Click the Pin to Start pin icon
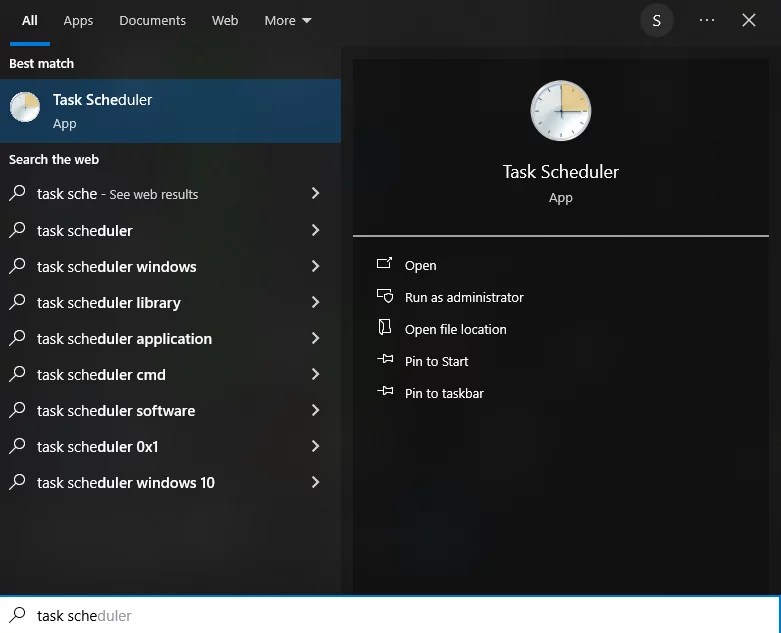Image resolution: width=781 pixels, height=633 pixels. click(x=385, y=359)
